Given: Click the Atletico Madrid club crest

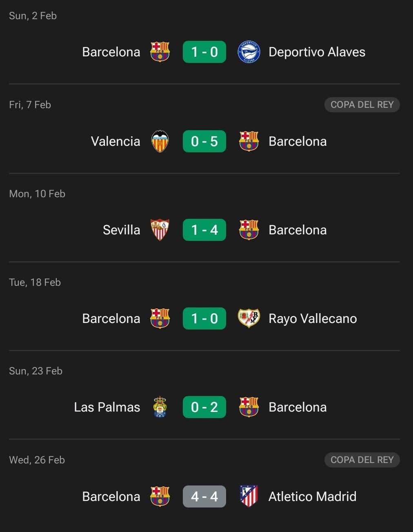Looking at the screenshot, I should pyautogui.click(x=249, y=496).
